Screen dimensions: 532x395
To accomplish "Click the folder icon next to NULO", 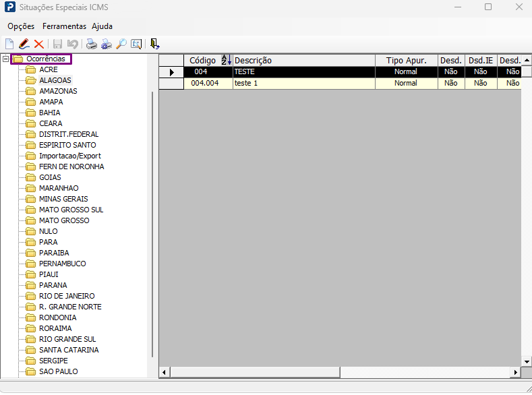I will [31, 232].
